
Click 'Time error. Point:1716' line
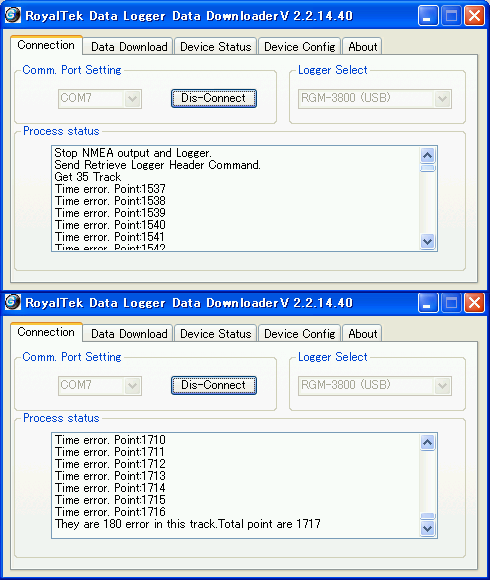[110, 512]
